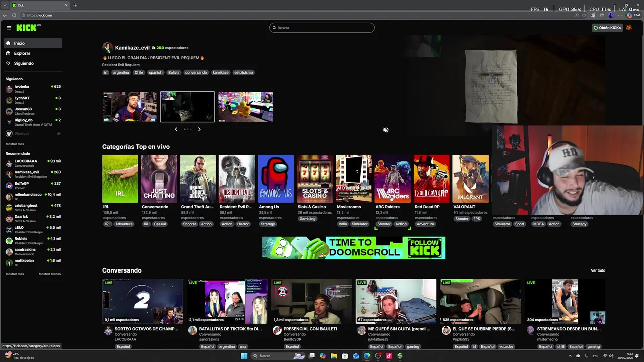Open SORTEO OCTAVOS DE CHAMP stream thumbnail
This screenshot has height=362, width=644.
pyautogui.click(x=142, y=301)
